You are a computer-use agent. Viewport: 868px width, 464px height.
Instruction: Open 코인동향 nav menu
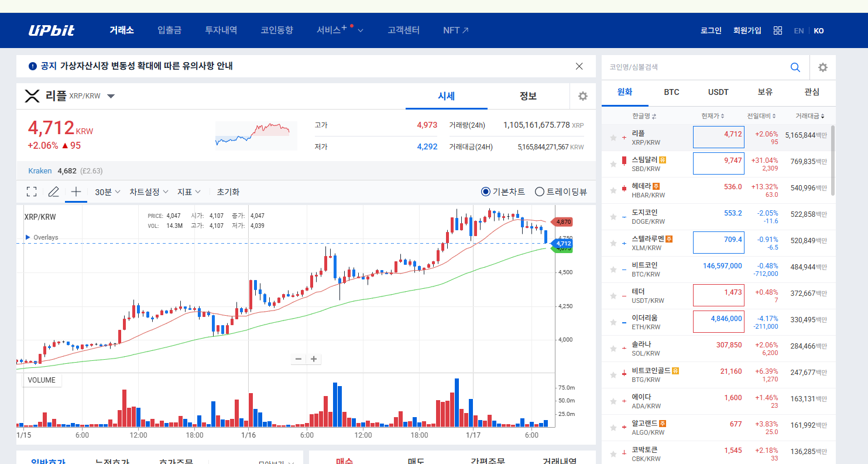277,30
